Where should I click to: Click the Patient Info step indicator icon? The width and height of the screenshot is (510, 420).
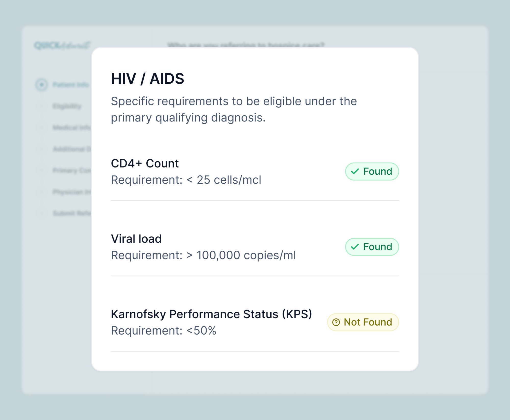point(42,85)
